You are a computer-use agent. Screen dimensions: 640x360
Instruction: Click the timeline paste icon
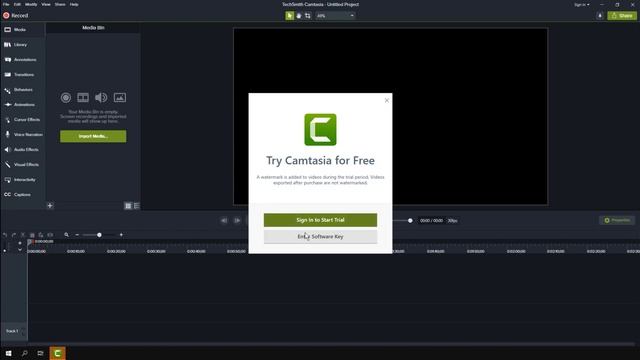point(41,235)
